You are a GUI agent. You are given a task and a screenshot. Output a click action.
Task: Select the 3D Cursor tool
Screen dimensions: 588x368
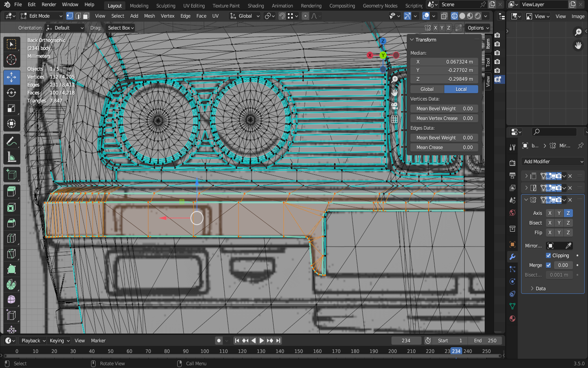pos(11,60)
